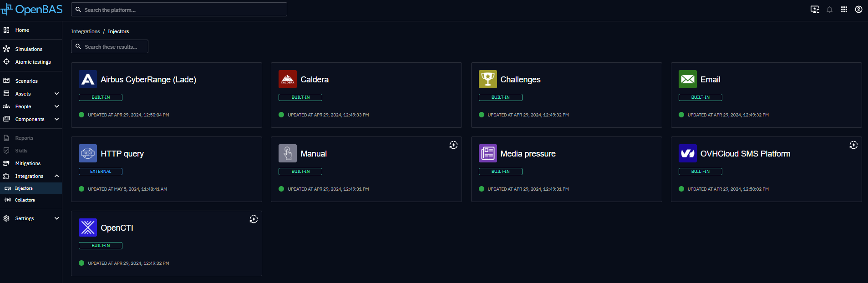
Task: Open Collectors in the sidebar
Action: [x=25, y=200]
